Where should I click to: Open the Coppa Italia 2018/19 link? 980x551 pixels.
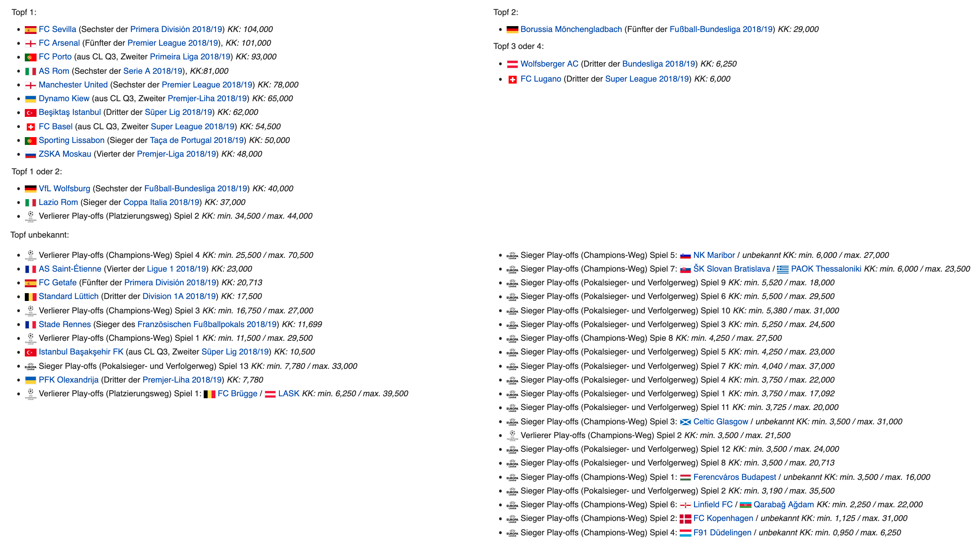coord(161,202)
